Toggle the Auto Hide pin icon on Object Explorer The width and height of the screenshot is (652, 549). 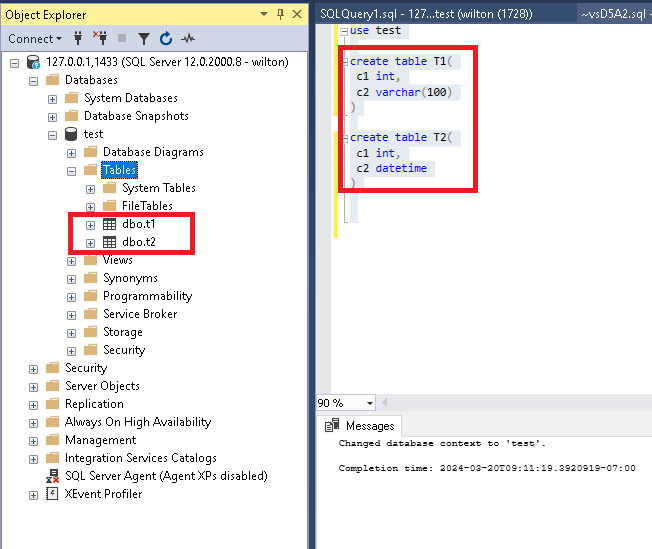(281, 15)
